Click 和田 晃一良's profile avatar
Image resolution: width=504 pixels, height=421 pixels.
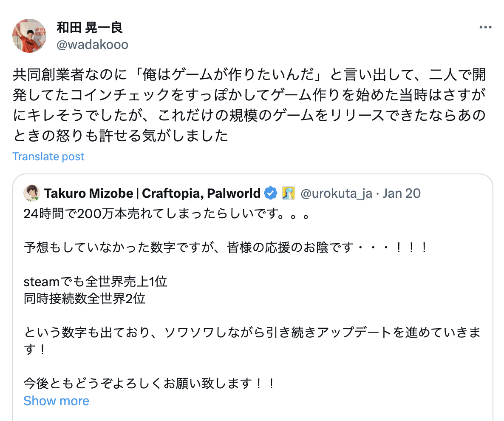(29, 36)
